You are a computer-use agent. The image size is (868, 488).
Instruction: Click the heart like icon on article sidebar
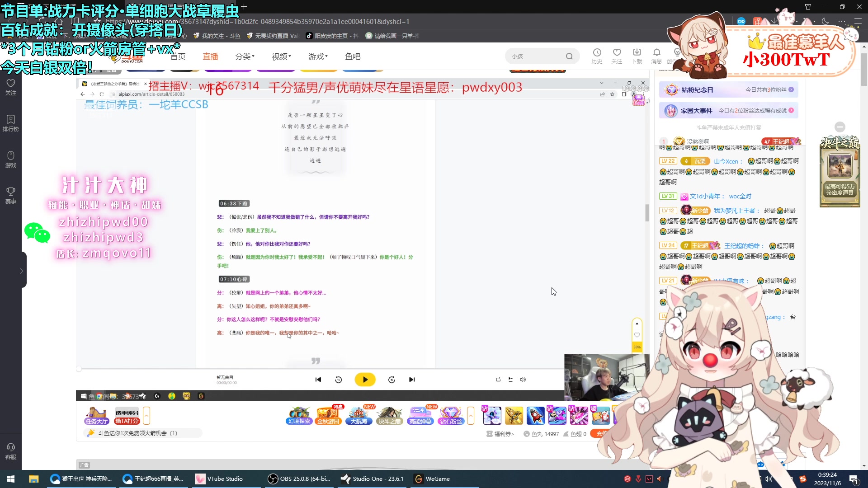point(637,335)
